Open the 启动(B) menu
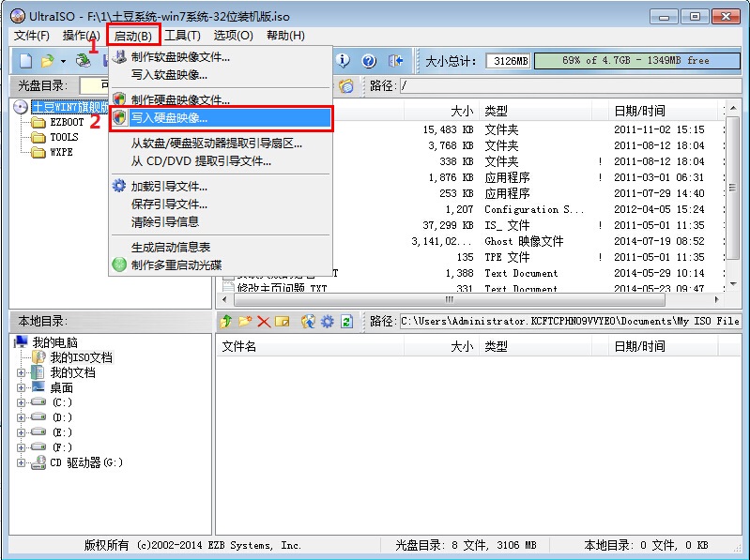Viewport: 750px width, 560px height. click(x=133, y=36)
